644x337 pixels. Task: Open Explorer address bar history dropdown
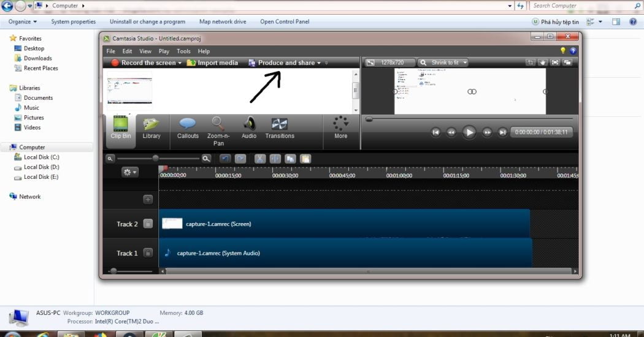pyautogui.click(x=510, y=6)
